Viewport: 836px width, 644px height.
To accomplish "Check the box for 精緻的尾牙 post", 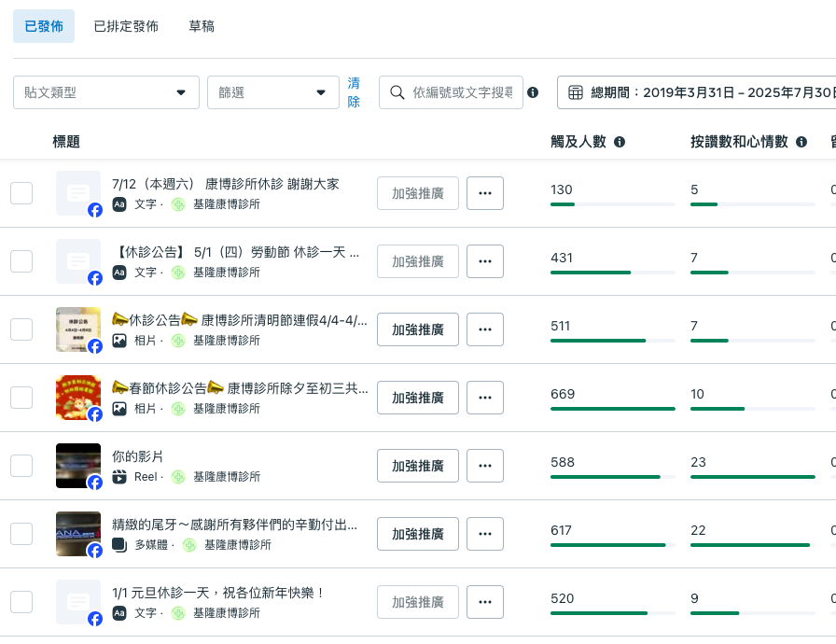I will (21, 534).
